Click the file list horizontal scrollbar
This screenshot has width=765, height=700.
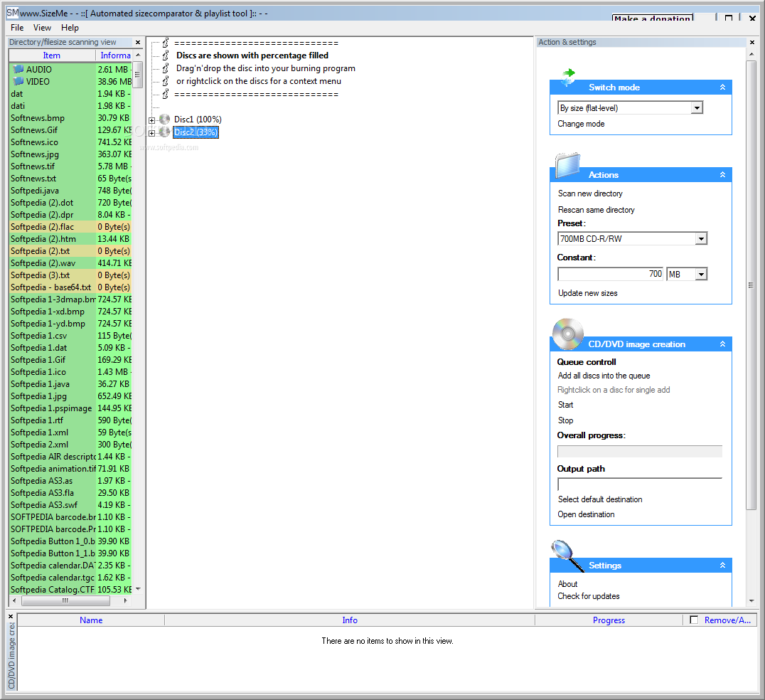(x=70, y=601)
